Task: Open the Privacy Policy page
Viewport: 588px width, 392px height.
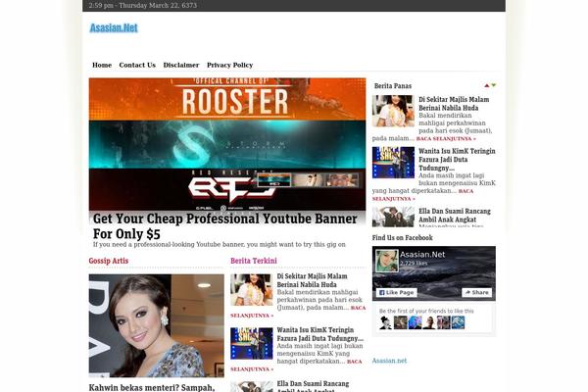Action: click(x=230, y=65)
